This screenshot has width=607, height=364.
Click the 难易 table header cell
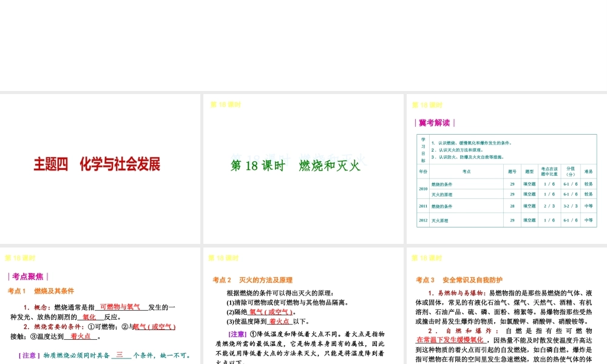click(588, 171)
